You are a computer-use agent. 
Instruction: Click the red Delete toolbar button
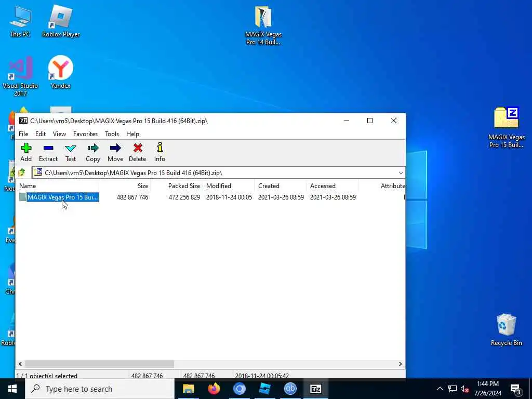tap(137, 152)
